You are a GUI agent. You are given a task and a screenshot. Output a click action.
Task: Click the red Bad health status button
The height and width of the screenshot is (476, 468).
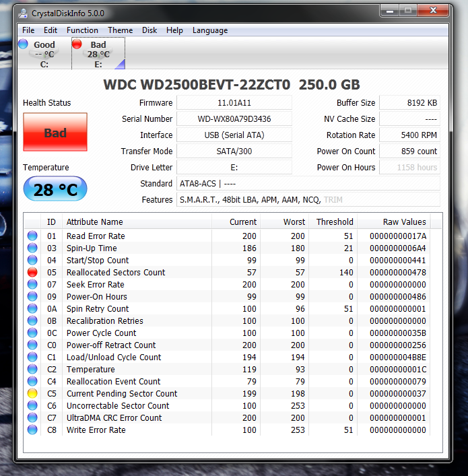55,132
